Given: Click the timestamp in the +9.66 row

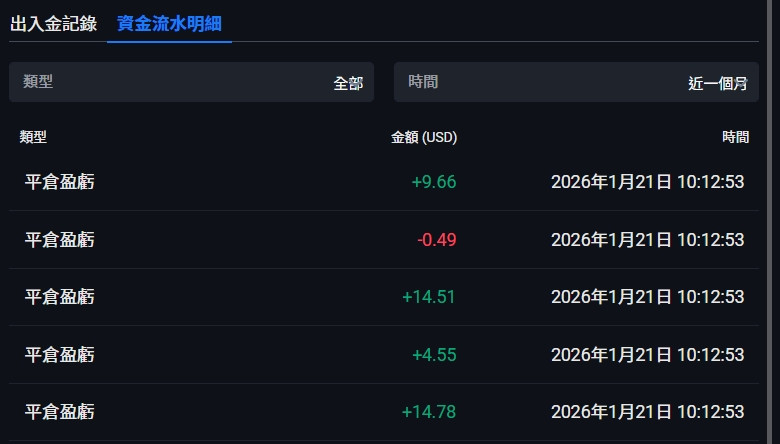Looking at the screenshot, I should coord(647,182).
